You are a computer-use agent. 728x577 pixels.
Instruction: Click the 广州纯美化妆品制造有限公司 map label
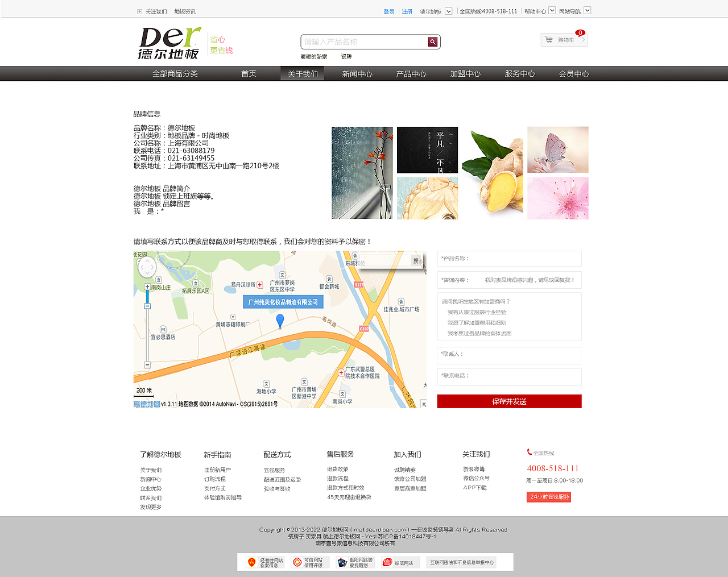pyautogui.click(x=283, y=302)
